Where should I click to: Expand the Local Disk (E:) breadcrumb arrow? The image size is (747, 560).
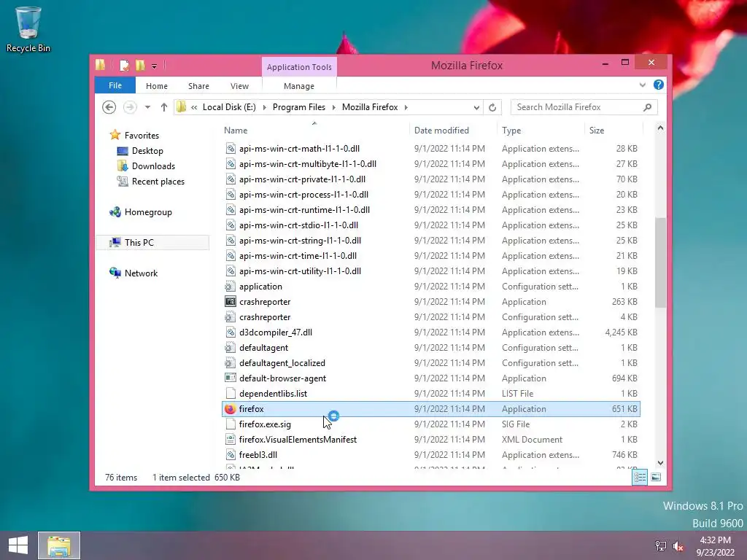pyautogui.click(x=264, y=107)
